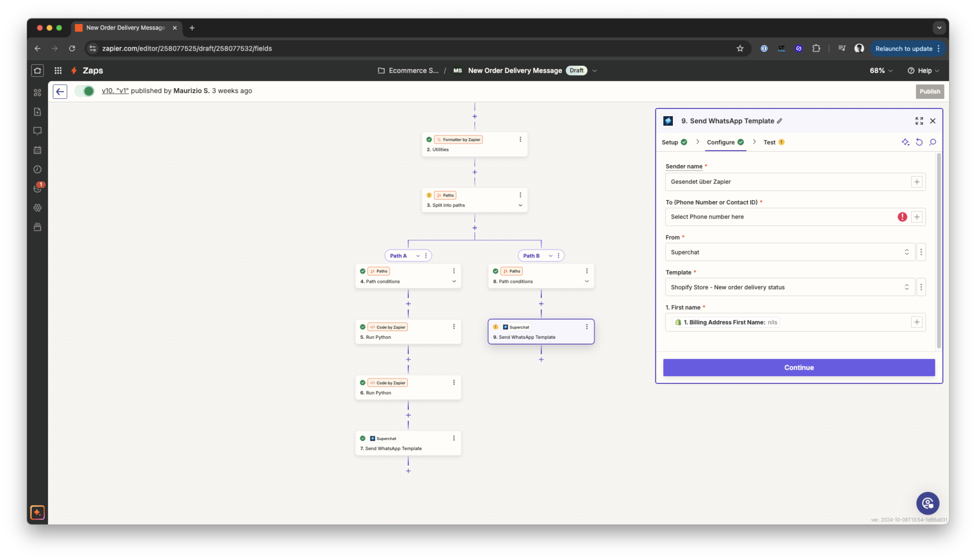
Task: Toggle the Zap on/off switch next to v10
Action: 84,91
